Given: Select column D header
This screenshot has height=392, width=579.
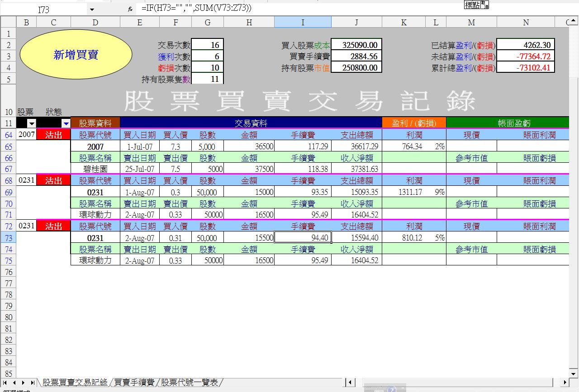Looking at the screenshot, I should click(x=95, y=22).
